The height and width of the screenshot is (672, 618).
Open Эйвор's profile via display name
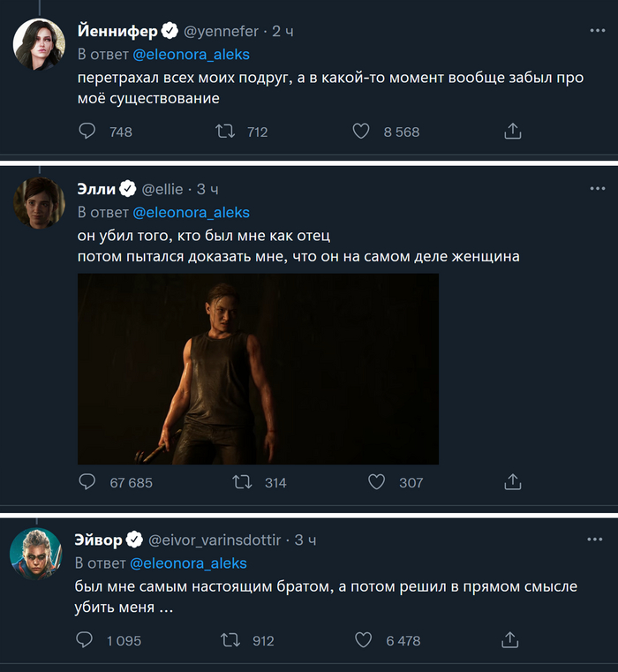[x=99, y=540]
